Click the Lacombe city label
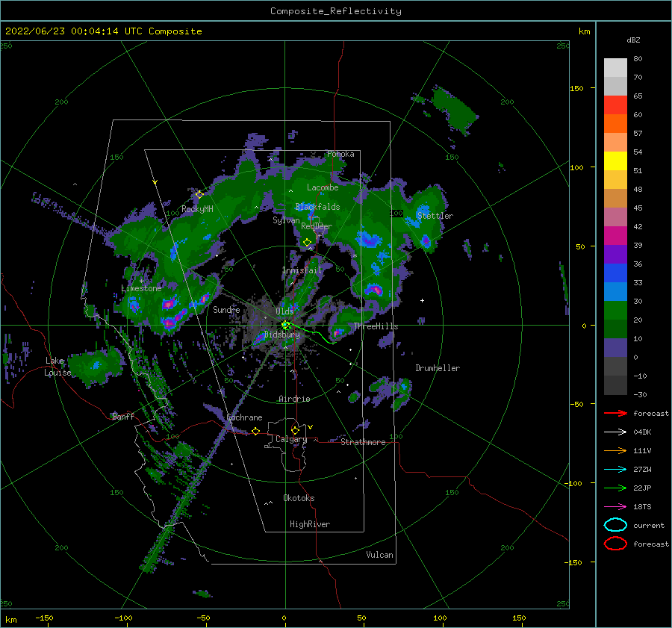 point(323,187)
